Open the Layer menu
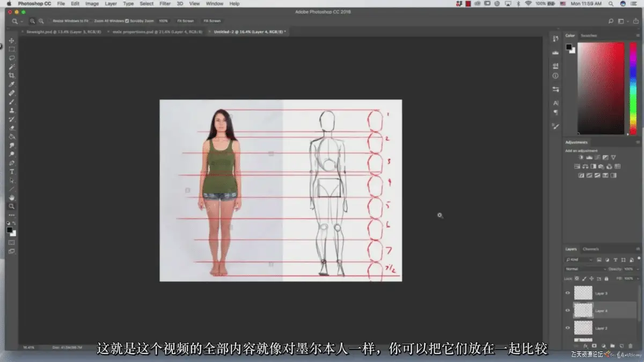This screenshot has width=644, height=362. click(111, 3)
